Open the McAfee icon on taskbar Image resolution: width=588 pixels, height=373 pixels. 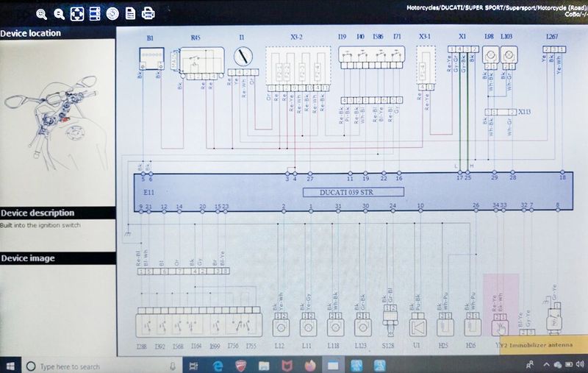coord(287,366)
